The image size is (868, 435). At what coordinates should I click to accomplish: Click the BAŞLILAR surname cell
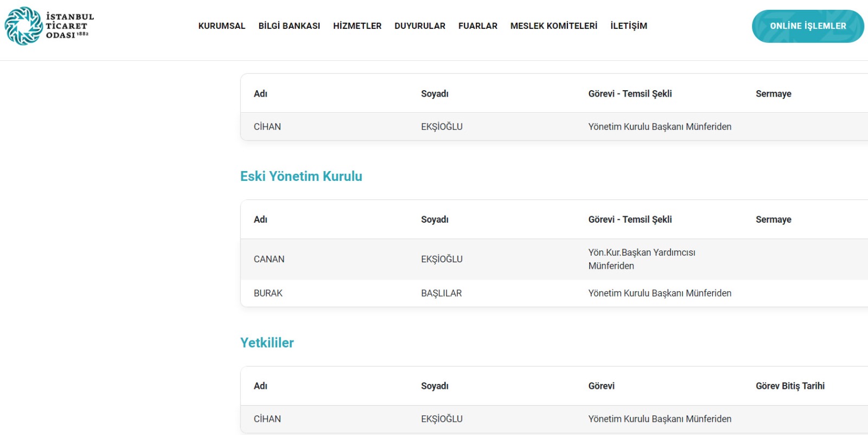[441, 293]
